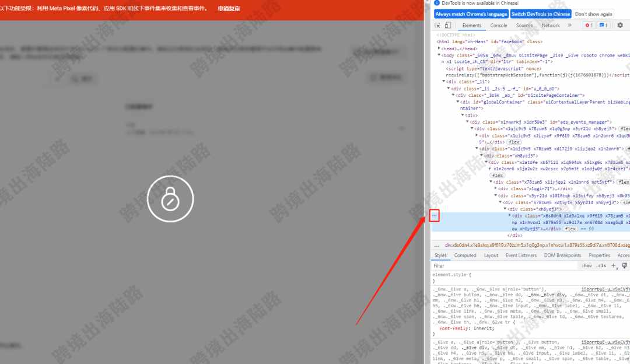Click the DOM breadcrumb path div.x6s0dn4
This screenshot has width=630, height=364.
pyautogui.click(x=537, y=245)
